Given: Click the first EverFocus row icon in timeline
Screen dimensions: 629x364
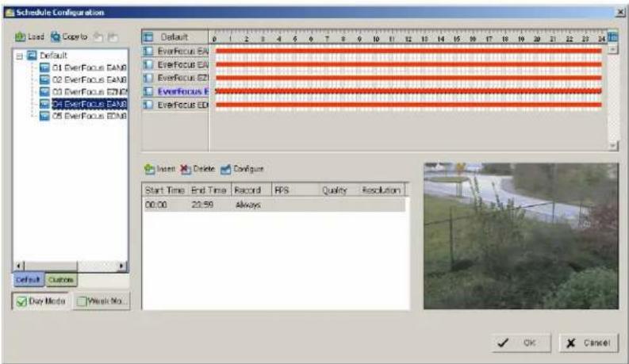Looking at the screenshot, I should pyautogui.click(x=148, y=51).
